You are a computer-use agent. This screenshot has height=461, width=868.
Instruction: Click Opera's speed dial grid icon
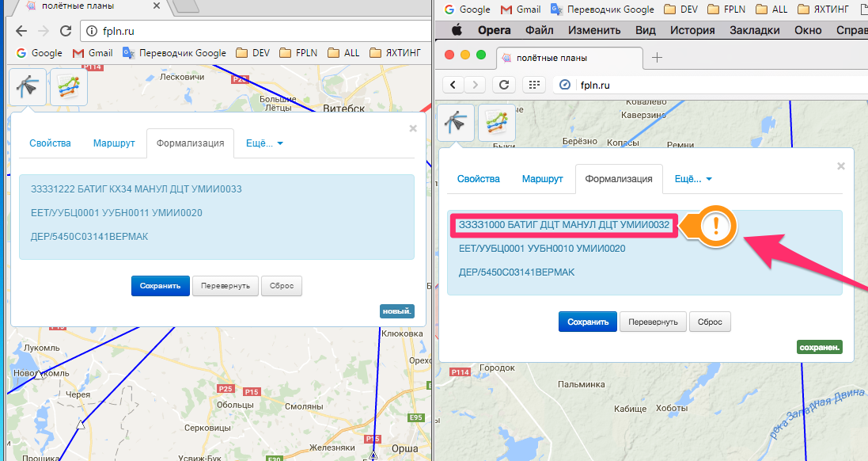click(534, 85)
